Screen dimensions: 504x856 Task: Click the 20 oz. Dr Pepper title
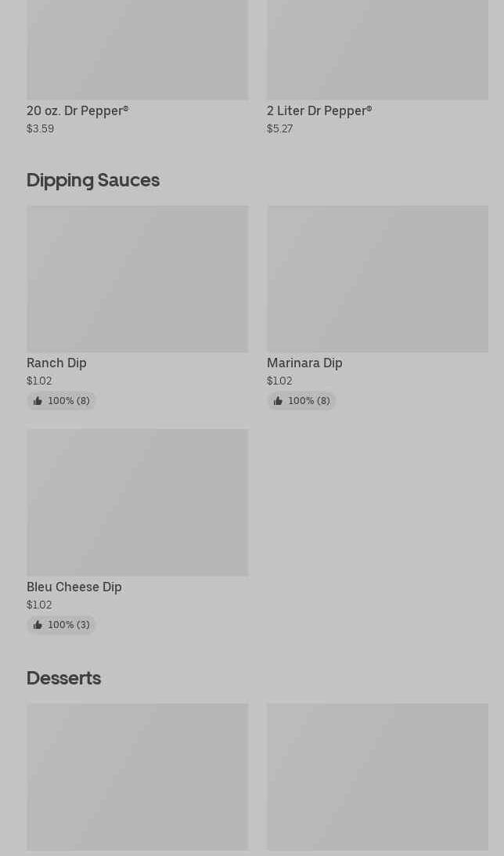click(77, 111)
